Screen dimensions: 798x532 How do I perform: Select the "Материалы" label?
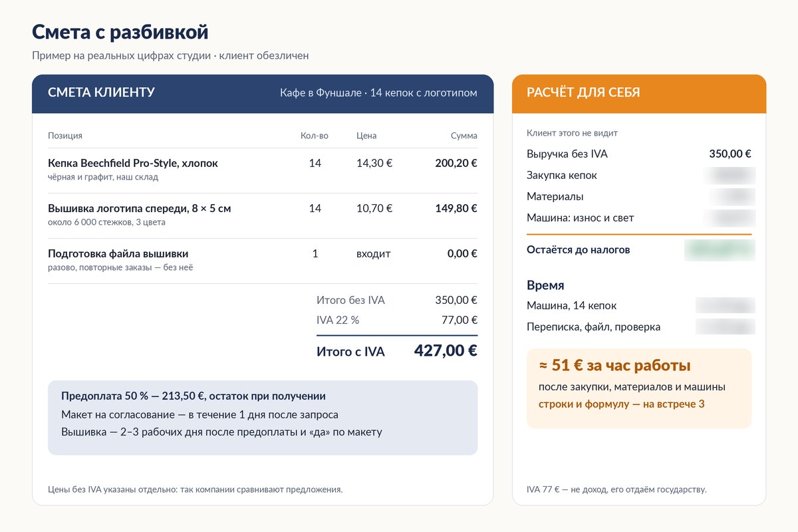point(555,196)
